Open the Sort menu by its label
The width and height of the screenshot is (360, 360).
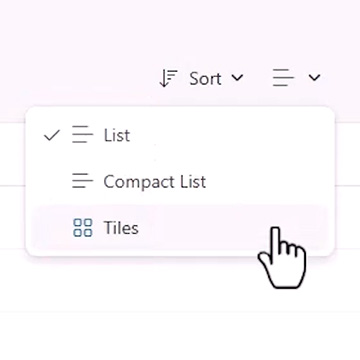pos(205,79)
